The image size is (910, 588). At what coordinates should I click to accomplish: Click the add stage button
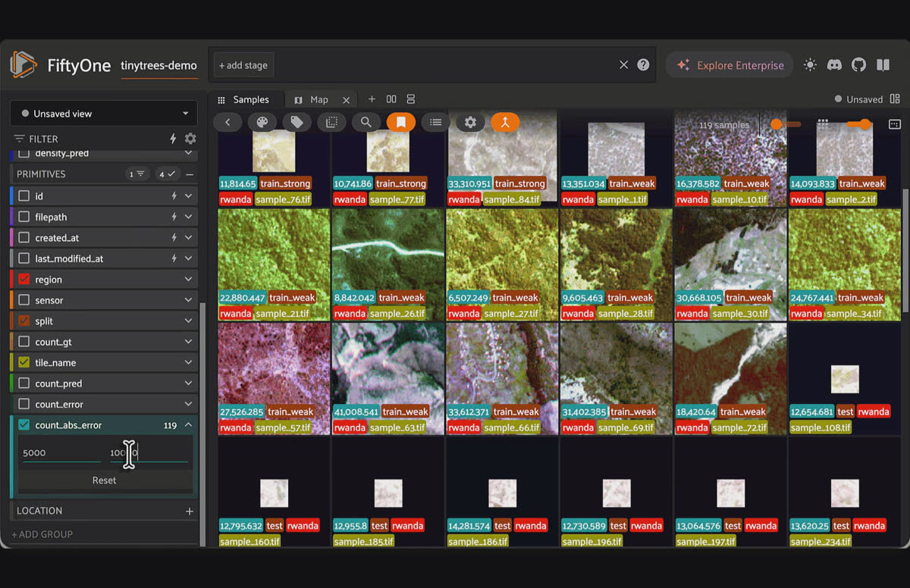click(x=243, y=65)
